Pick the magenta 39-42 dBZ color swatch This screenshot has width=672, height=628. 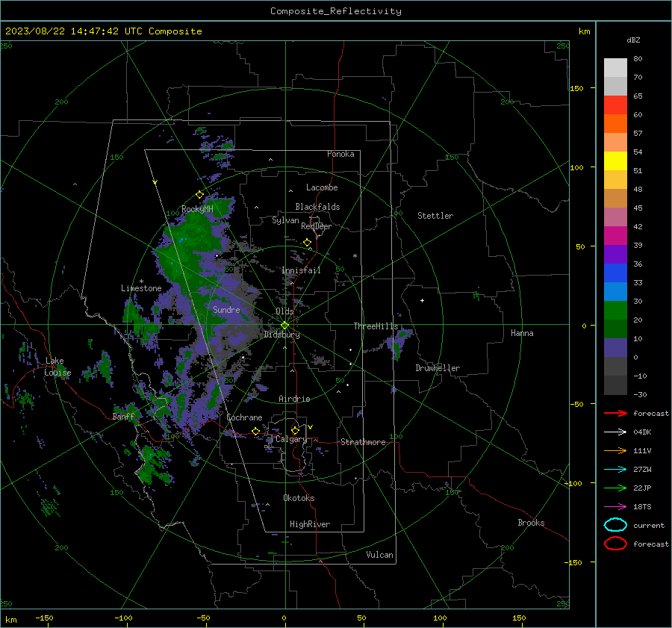coord(615,236)
